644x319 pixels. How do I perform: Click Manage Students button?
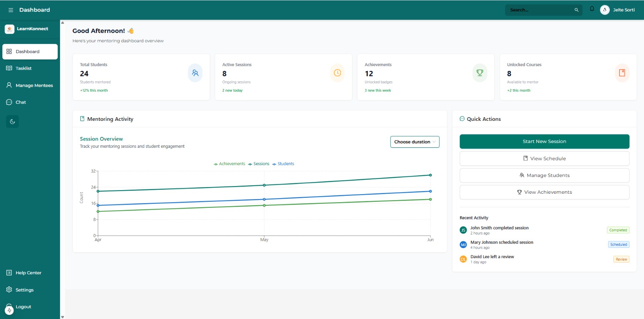(544, 175)
